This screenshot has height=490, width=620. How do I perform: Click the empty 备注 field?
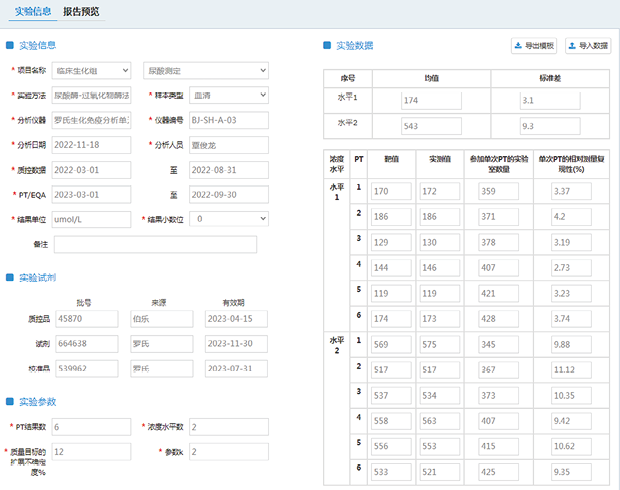click(x=155, y=244)
